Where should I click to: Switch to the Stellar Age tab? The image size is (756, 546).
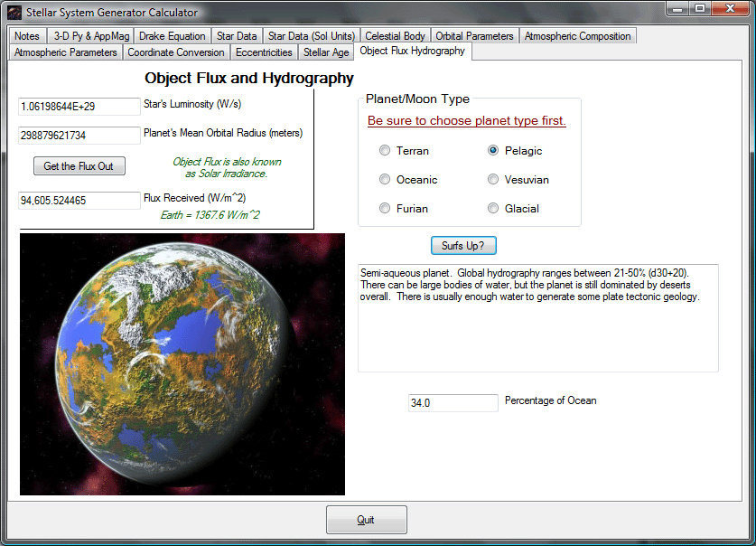326,52
